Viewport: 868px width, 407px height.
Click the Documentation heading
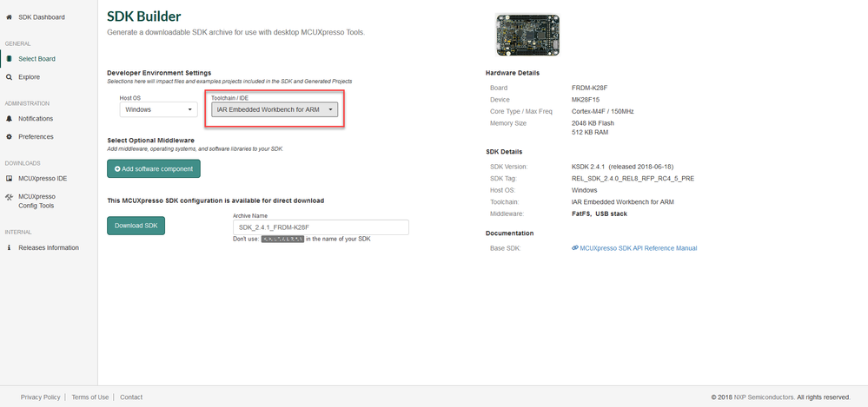(509, 233)
